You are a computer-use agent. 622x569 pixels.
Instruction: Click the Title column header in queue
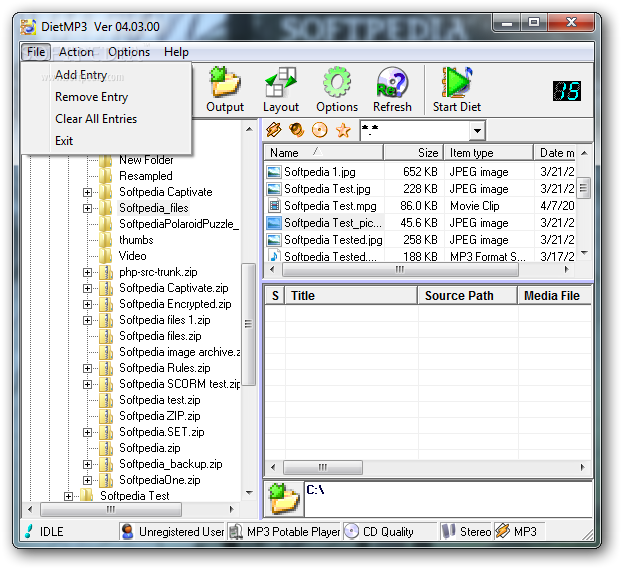coord(351,296)
